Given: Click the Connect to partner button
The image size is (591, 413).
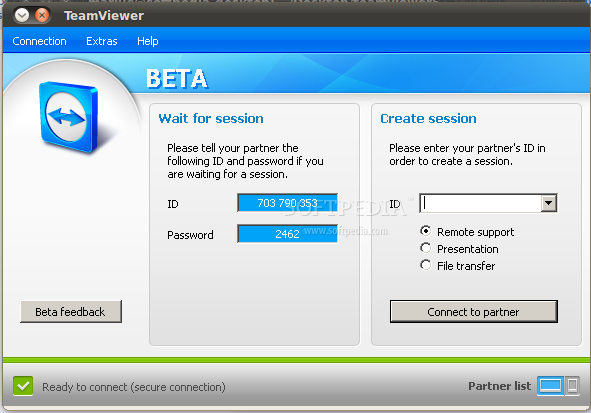Looking at the screenshot, I should [474, 312].
